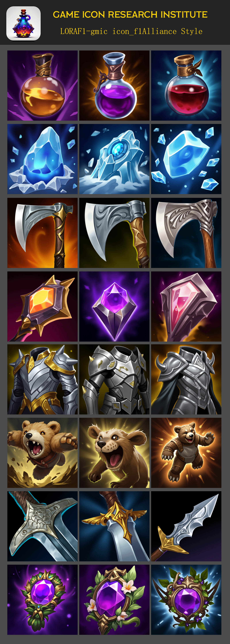Select the purple potion with orange glow
This screenshot has height=644, width=230.
click(114, 86)
